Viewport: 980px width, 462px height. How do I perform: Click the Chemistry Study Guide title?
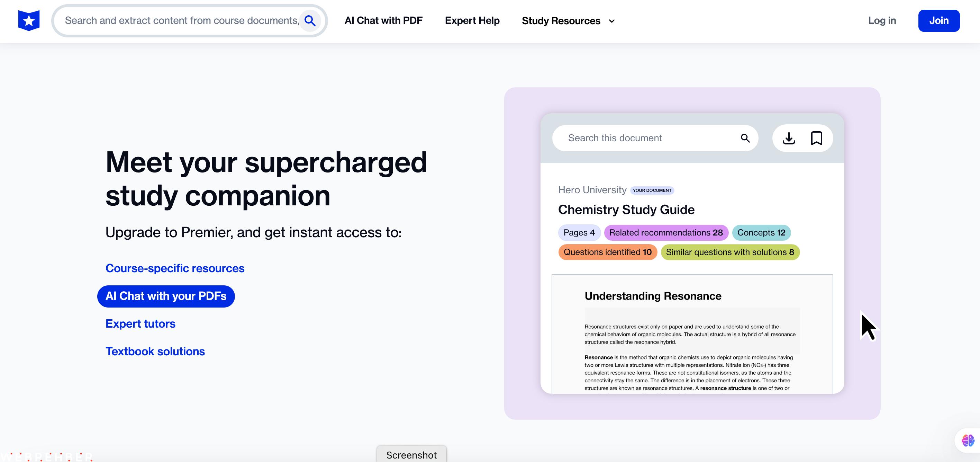[626, 210]
